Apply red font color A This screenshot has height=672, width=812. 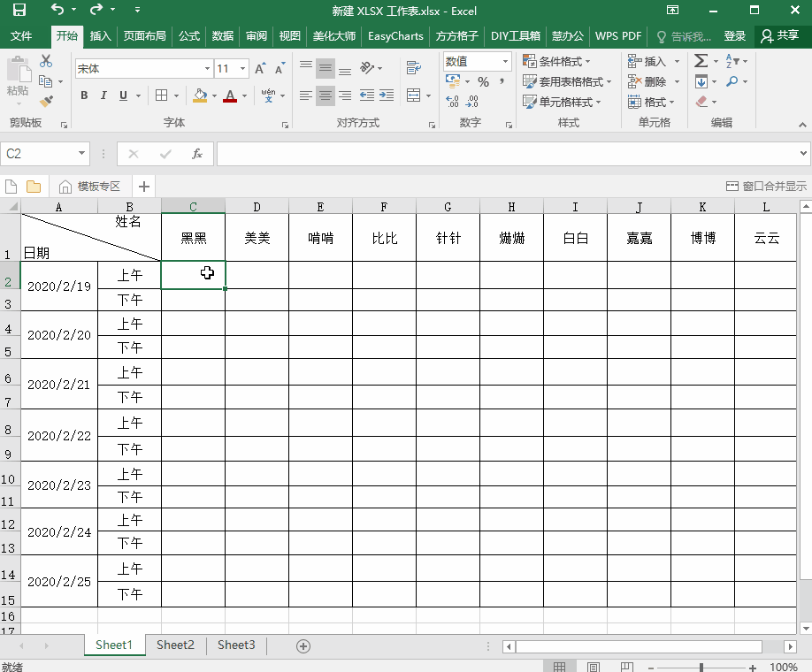point(230,95)
